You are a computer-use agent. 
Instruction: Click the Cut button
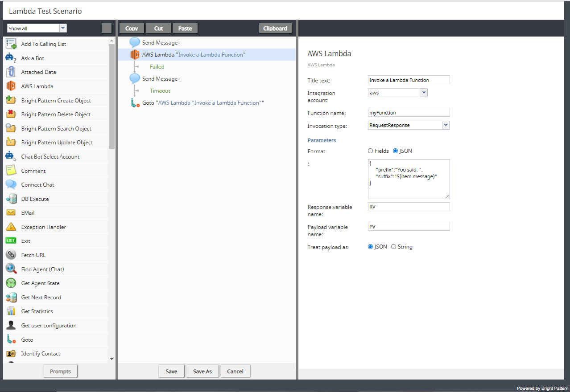(158, 28)
